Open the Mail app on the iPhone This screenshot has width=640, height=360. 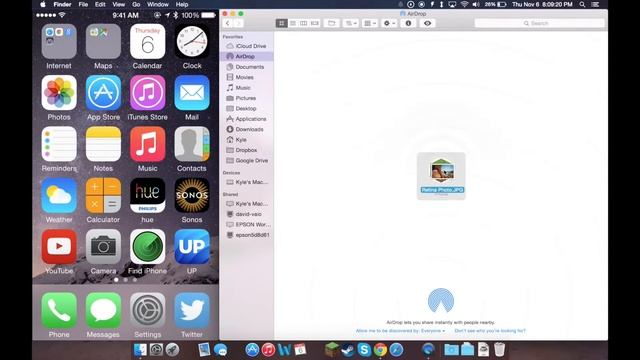tap(192, 93)
